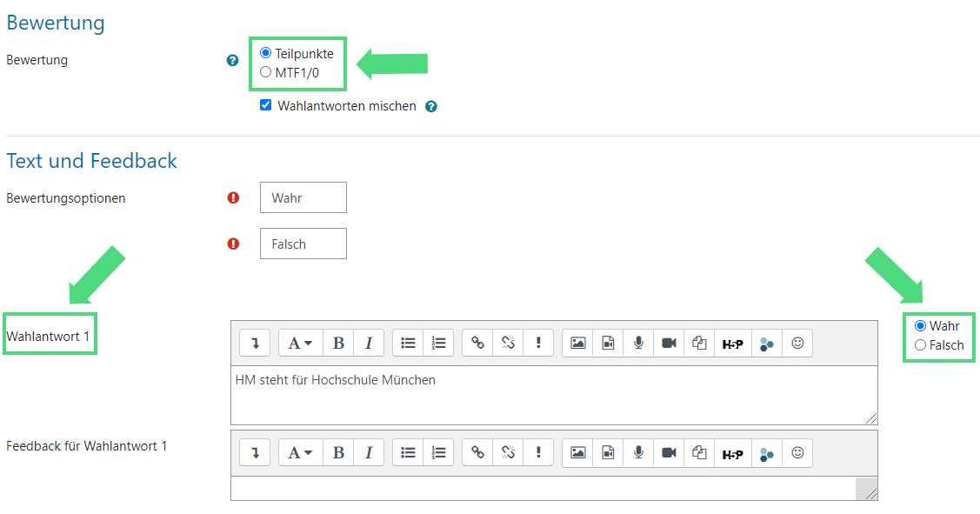Click the Wahr text input under Bewertungsoptionen
Image resolution: width=980 pixels, height=514 pixels.
(303, 197)
